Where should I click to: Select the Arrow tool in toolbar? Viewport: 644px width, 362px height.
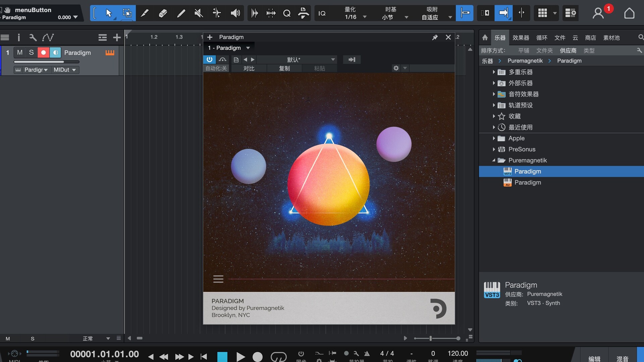point(108,13)
